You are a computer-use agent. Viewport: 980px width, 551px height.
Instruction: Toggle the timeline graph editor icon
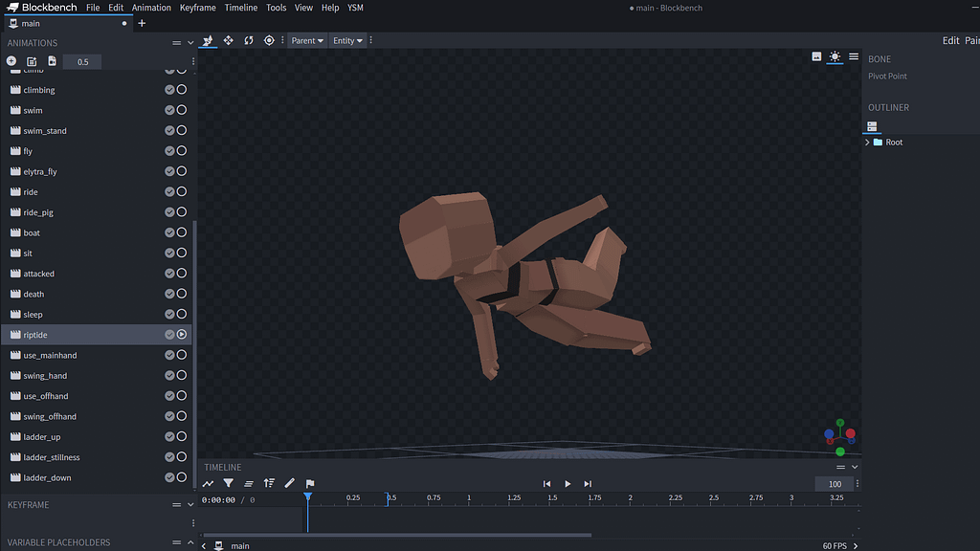click(208, 483)
